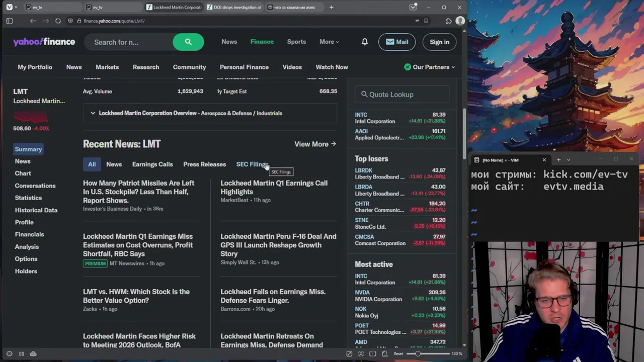Open a new browser tab with plus

pos(331,7)
